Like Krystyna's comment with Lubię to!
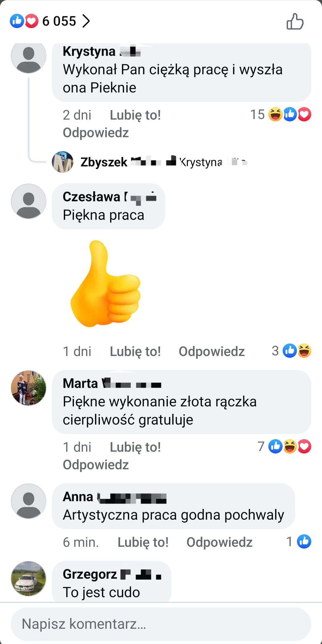Screen dimensions: 322x644 tap(135, 115)
